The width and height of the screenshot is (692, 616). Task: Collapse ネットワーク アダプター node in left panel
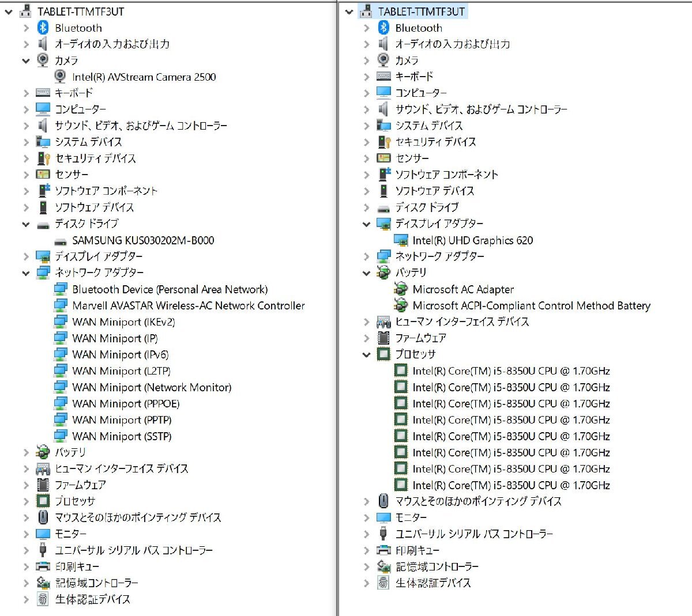coord(26,273)
